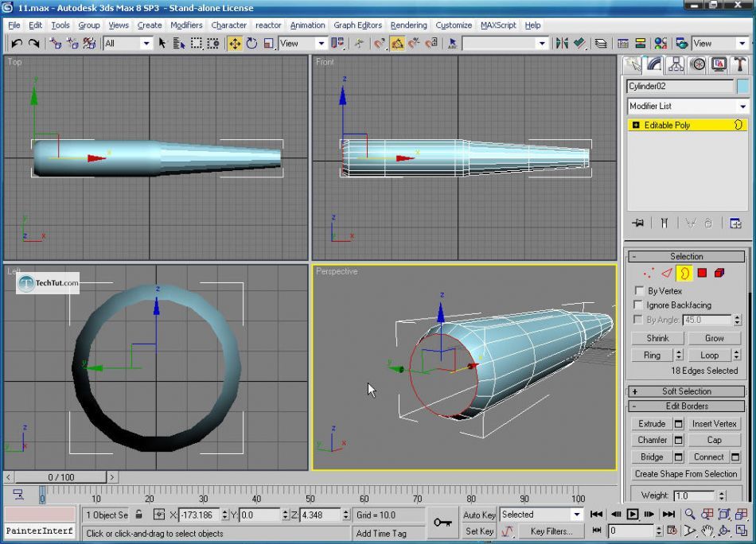This screenshot has height=544, width=756.
Task: Click Pin Stack icon under modifier stack
Action: [x=638, y=223]
